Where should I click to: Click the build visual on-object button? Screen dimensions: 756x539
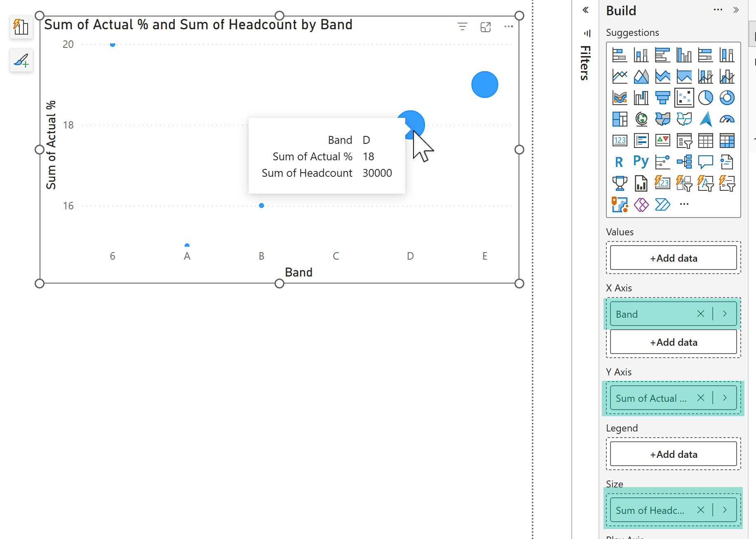pyautogui.click(x=21, y=27)
